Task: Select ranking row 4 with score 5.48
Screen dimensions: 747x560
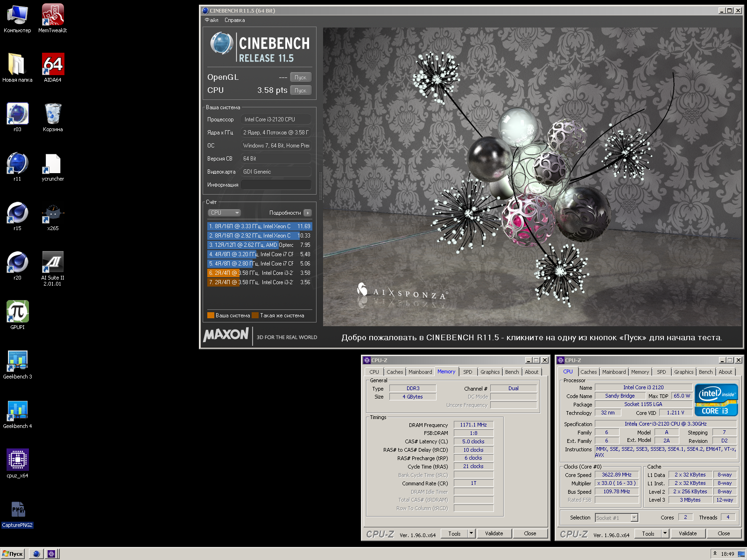Action: coord(260,254)
